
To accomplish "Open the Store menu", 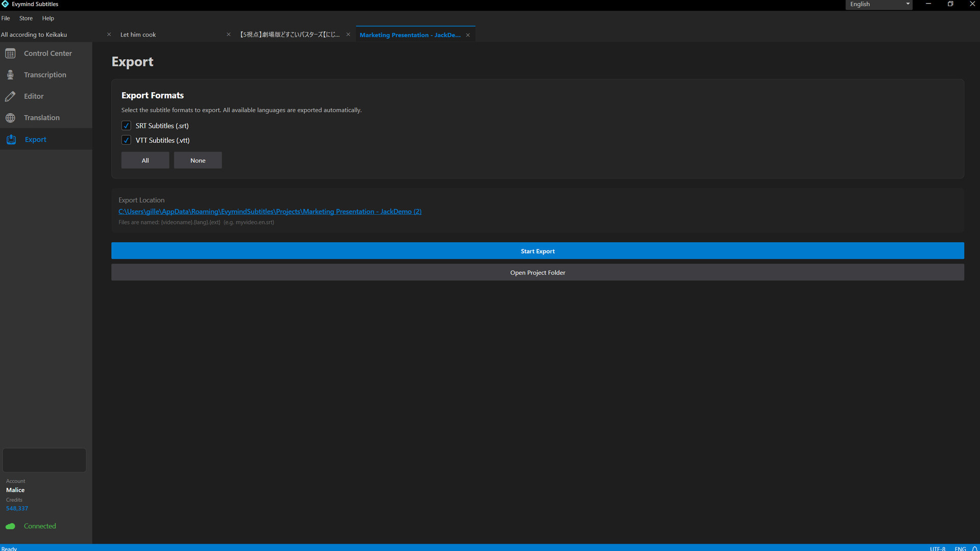I will click(26, 18).
